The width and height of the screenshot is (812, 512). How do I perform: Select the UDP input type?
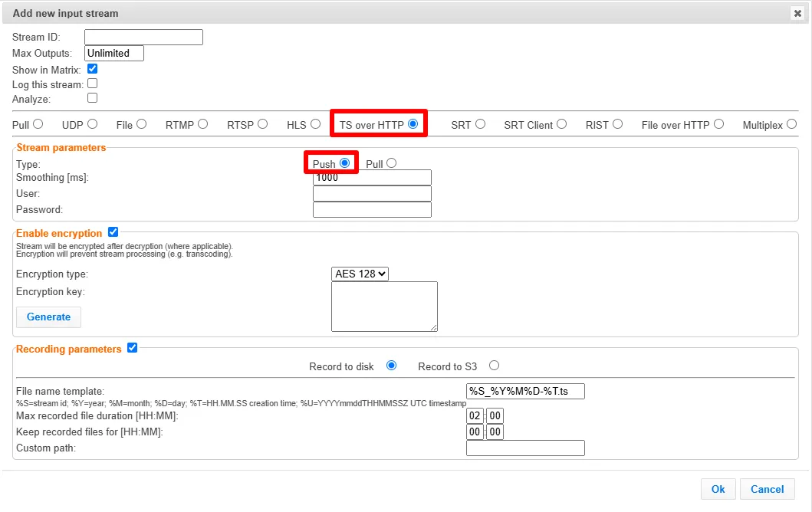[x=92, y=124]
